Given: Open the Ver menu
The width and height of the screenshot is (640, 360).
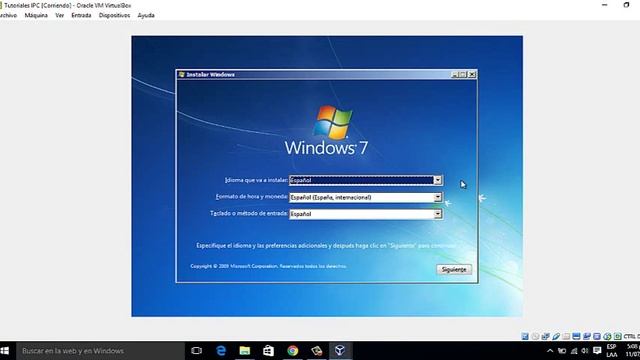Looking at the screenshot, I should [x=60, y=15].
